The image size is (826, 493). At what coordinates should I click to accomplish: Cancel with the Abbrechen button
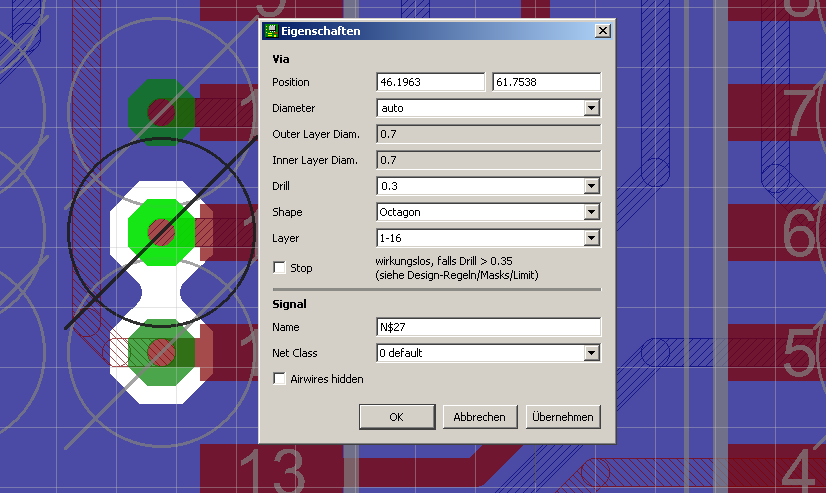click(x=480, y=417)
